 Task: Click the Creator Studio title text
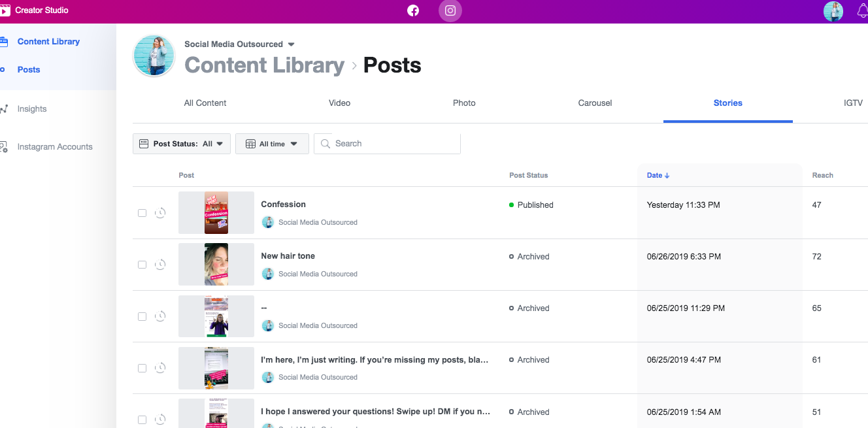click(42, 10)
